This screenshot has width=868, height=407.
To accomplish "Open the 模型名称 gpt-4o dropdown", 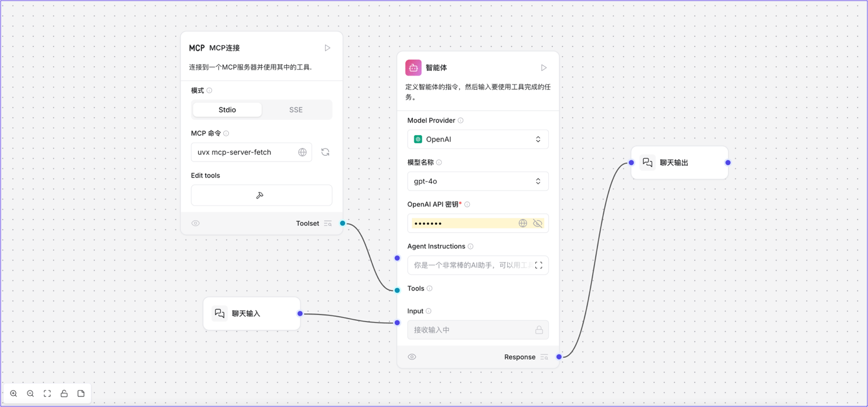I will (477, 182).
